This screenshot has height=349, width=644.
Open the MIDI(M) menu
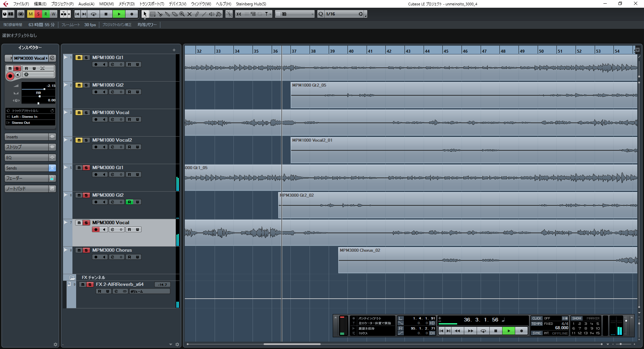106,4
